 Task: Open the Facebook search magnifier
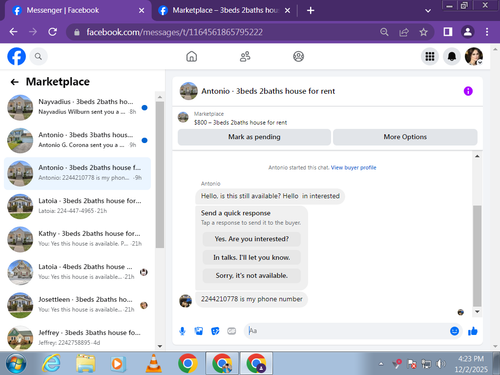(x=38, y=57)
